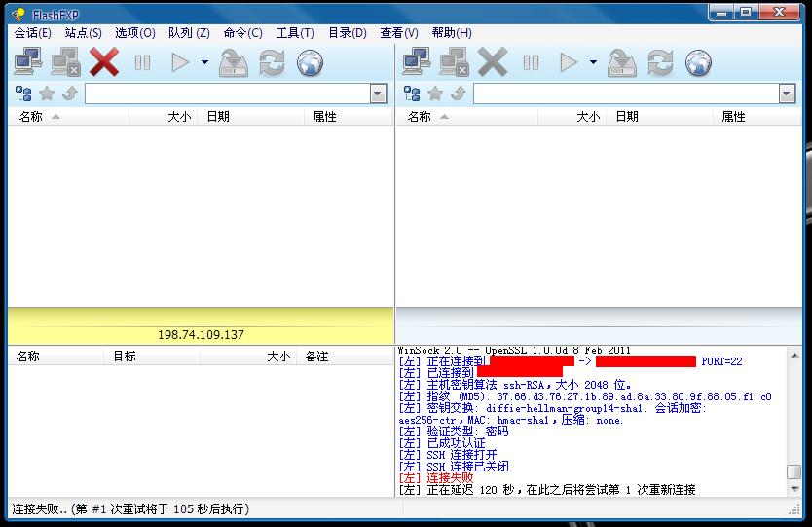Sort right pane by 大小 column
This screenshot has height=527, width=812.
click(x=572, y=117)
